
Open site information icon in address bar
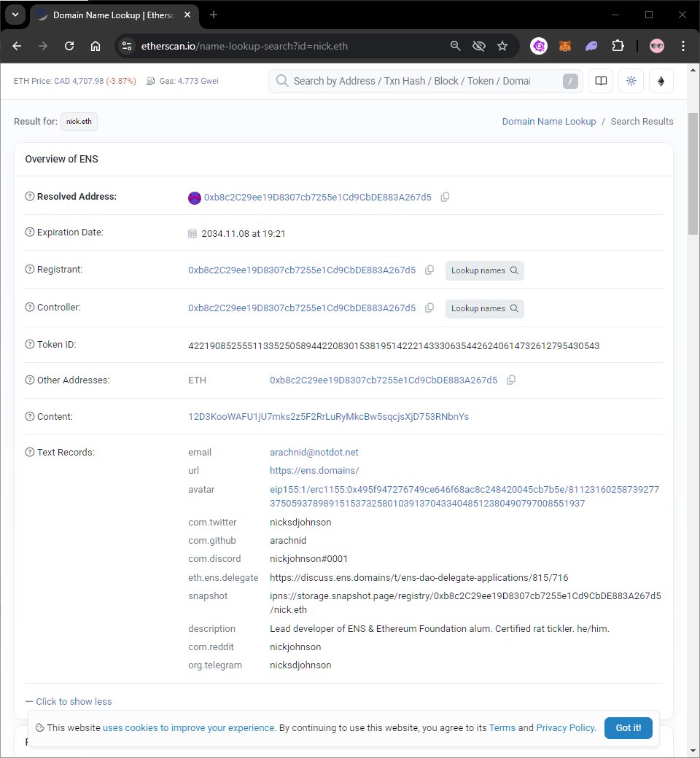point(127,46)
